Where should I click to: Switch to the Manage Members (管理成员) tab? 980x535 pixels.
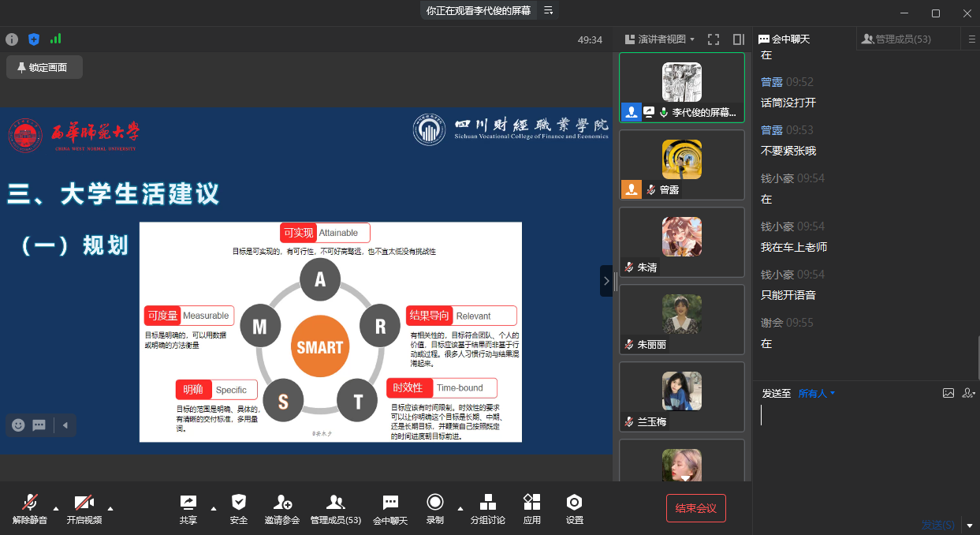pos(896,39)
